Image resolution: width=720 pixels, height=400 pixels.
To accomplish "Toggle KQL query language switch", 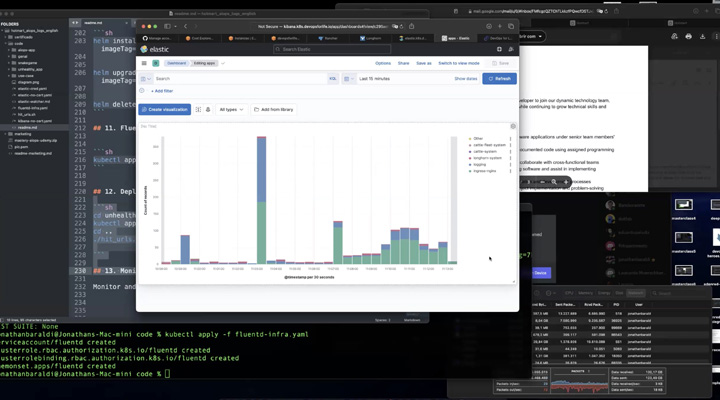I will click(332, 79).
